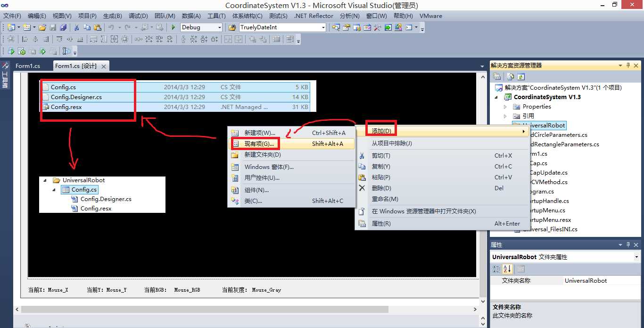This screenshot has width=644, height=328.
Task: Choose 新建项(W)... from the add submenu
Action: [290, 133]
